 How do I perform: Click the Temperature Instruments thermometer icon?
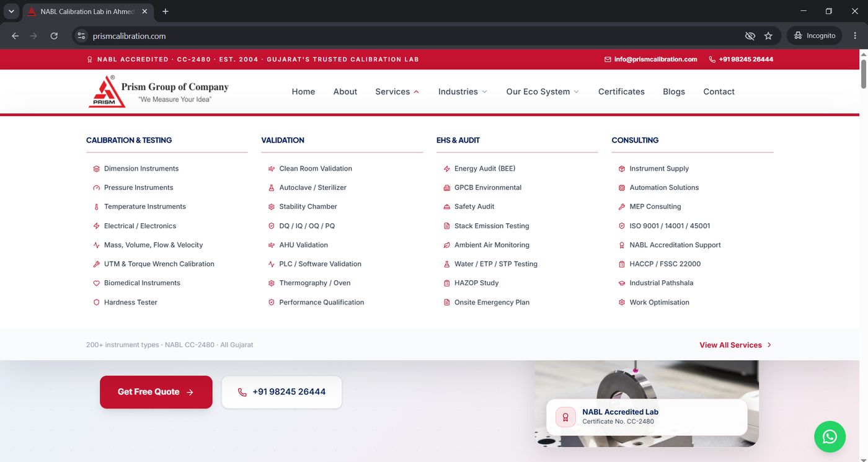[96, 207]
